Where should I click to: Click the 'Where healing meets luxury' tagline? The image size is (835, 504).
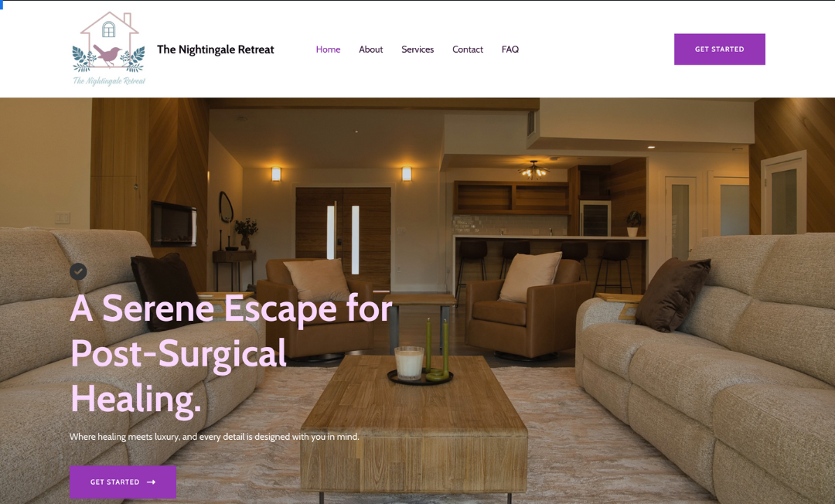click(x=215, y=437)
